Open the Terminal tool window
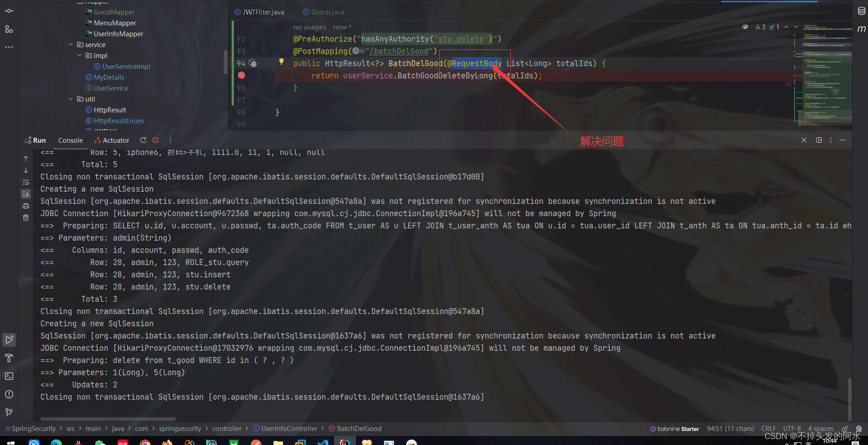The image size is (868, 445). coord(9,376)
